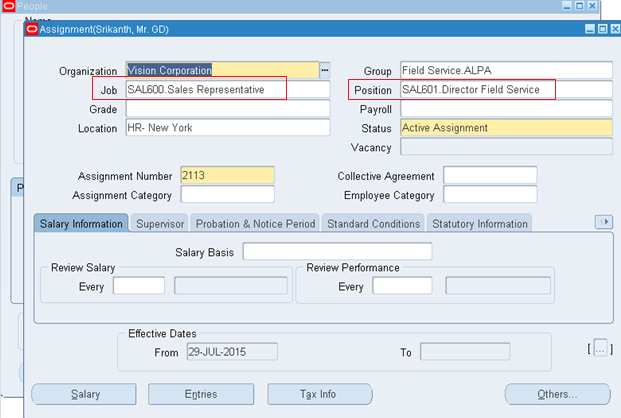621x418 pixels.
Task: Click the Location field with HR- New York
Action: (226, 128)
